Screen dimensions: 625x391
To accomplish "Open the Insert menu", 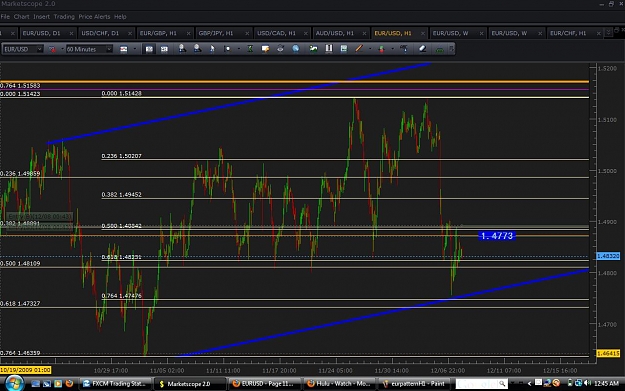I will coord(41,17).
